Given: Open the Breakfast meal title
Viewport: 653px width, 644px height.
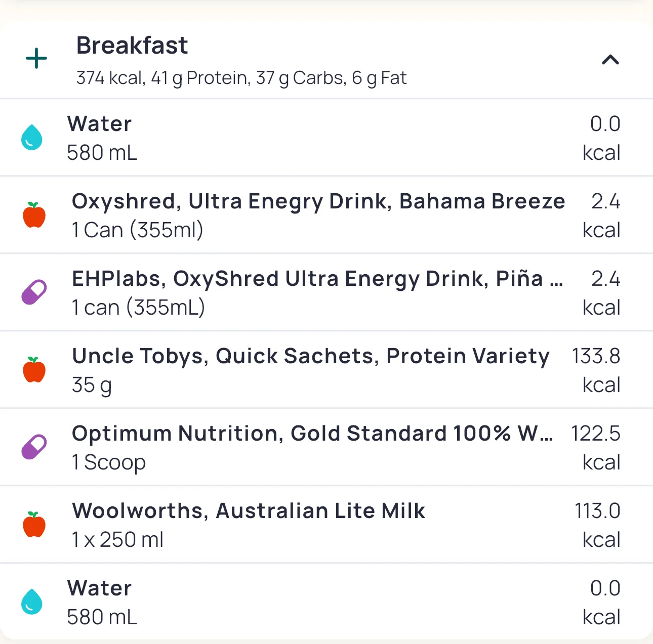Looking at the screenshot, I should pyautogui.click(x=132, y=46).
